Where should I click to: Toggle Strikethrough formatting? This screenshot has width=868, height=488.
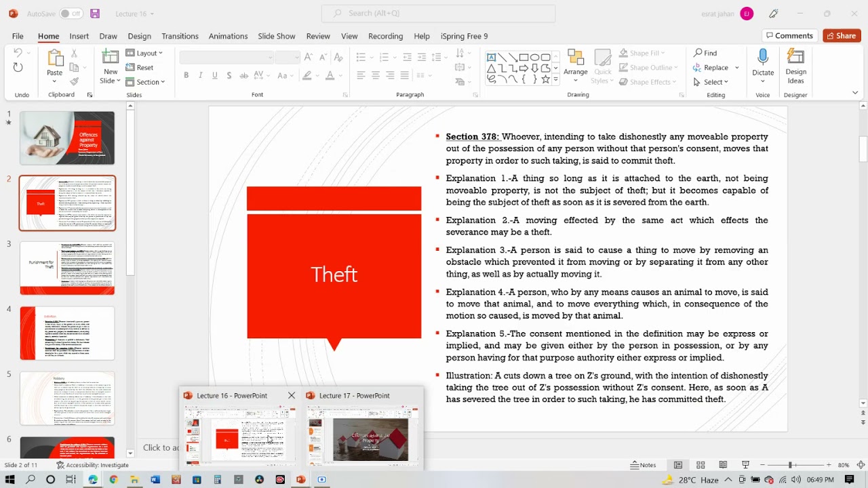point(243,75)
